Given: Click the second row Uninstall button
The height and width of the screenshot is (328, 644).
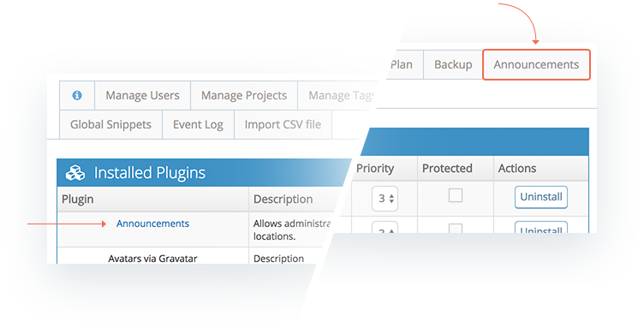Looking at the screenshot, I should (x=541, y=228).
